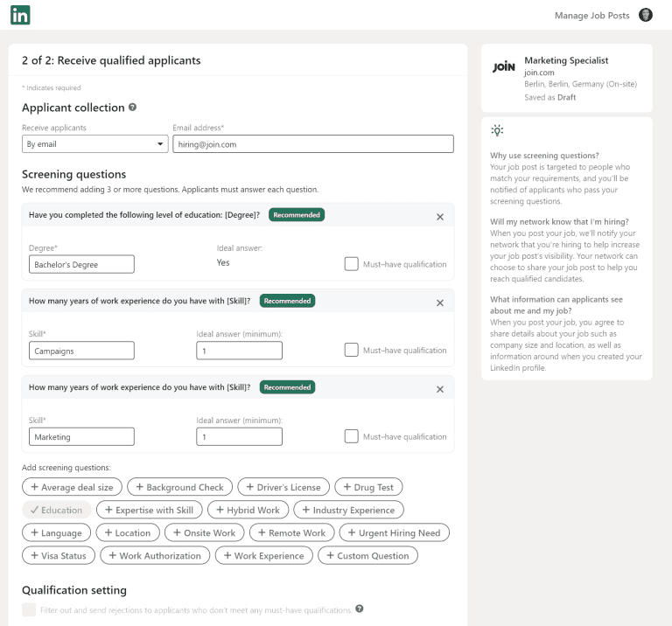Image resolution: width=672 pixels, height=626 pixels.
Task: Click the LinkedIn logo icon
Action: click(20, 15)
